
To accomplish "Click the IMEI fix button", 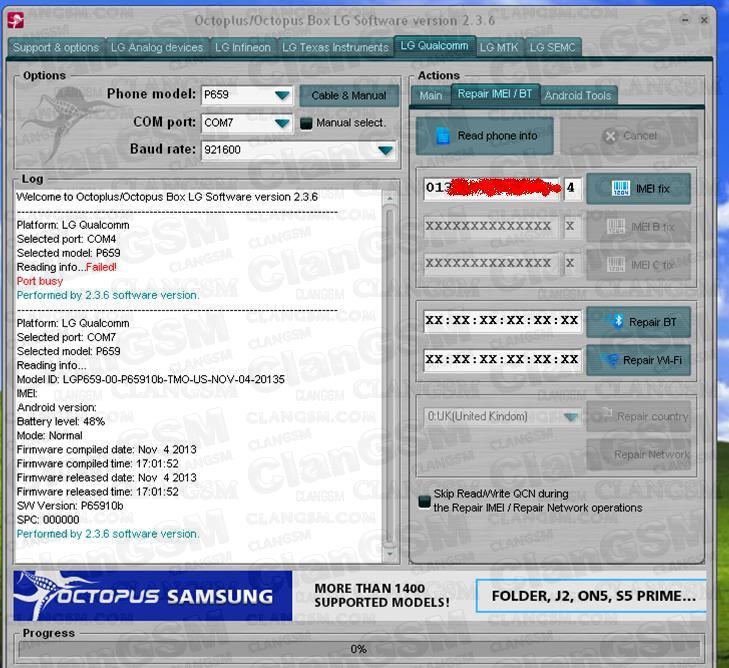I will click(x=638, y=189).
